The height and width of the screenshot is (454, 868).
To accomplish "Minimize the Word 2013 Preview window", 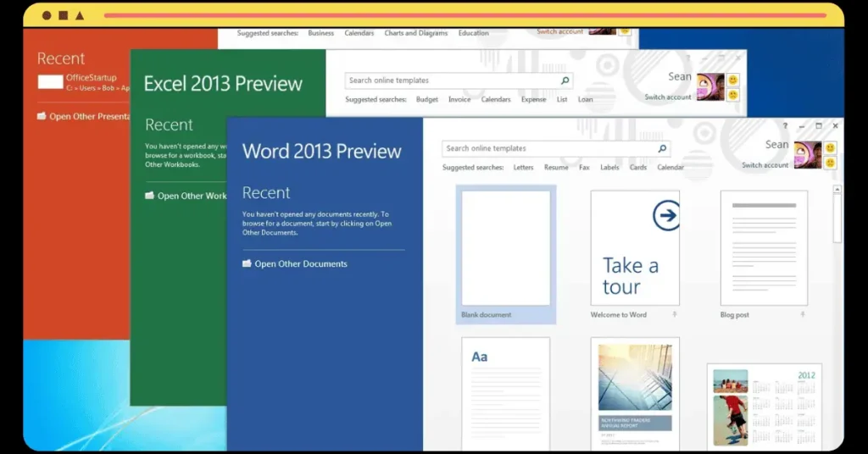I will [802, 126].
